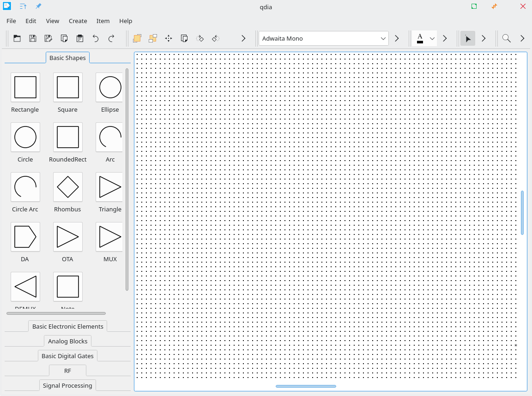Undo the last action

96,38
